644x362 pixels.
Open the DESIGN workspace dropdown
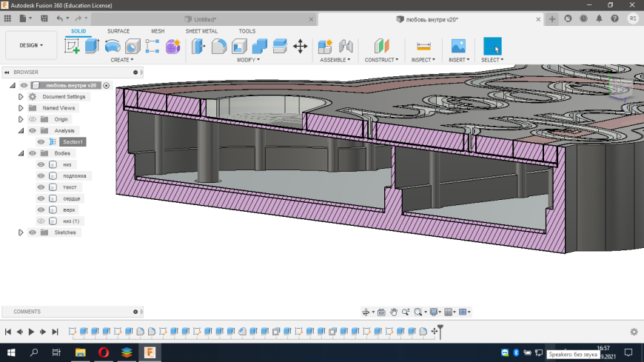(31, 45)
